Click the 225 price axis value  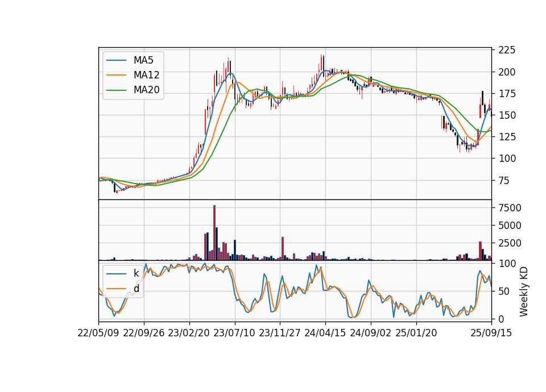point(507,51)
